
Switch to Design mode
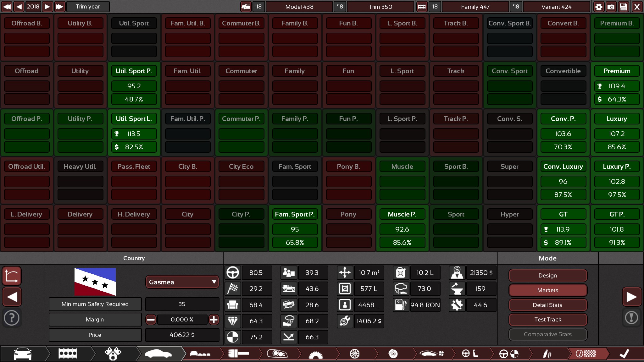tap(548, 276)
